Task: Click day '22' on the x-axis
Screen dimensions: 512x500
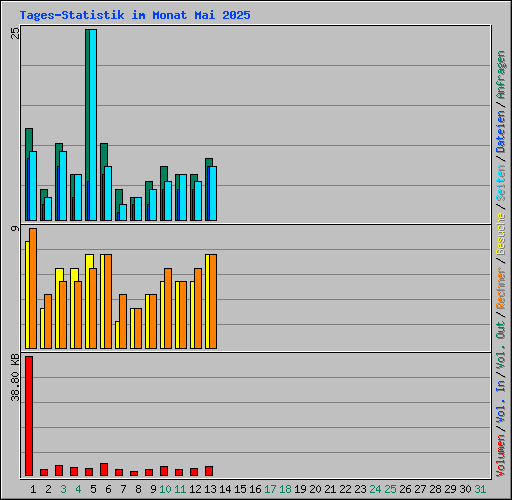Action: tap(345, 489)
